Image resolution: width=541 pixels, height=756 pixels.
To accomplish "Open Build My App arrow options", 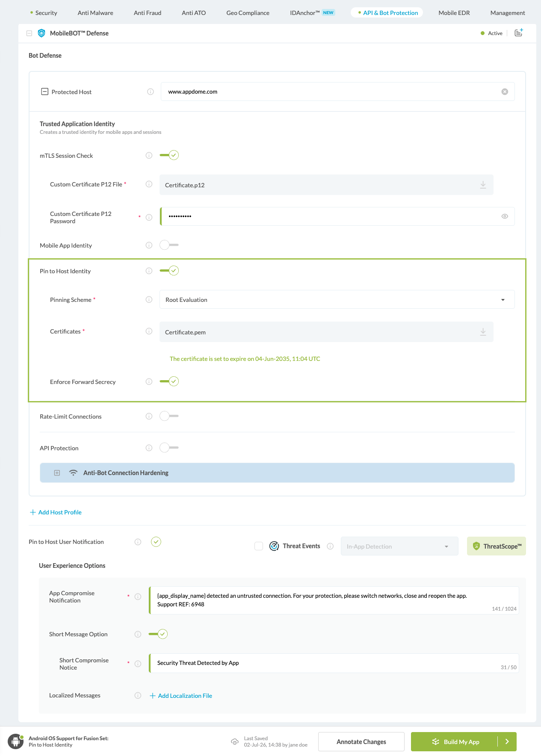I will [x=507, y=742].
